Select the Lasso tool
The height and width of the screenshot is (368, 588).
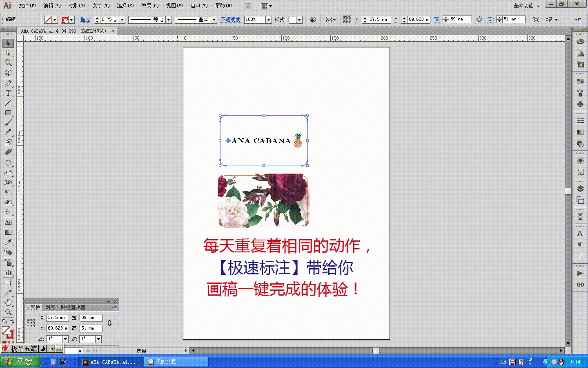click(x=8, y=73)
